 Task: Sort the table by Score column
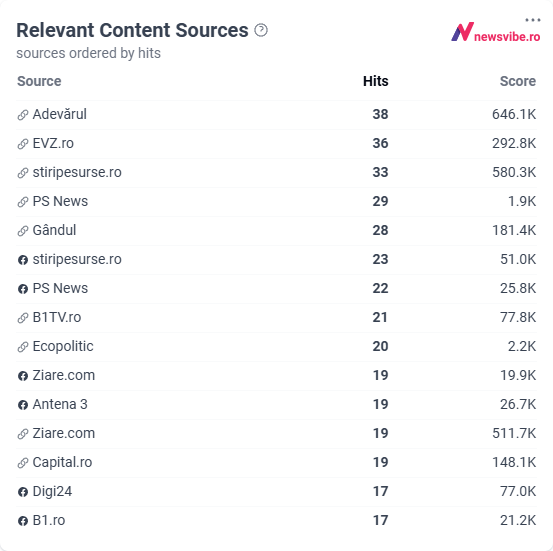coord(518,81)
